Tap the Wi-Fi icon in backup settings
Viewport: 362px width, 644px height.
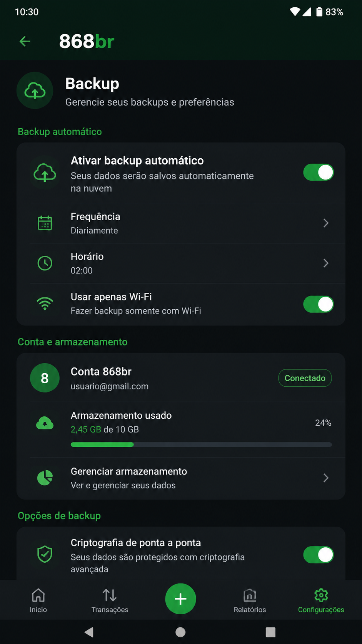(45, 304)
